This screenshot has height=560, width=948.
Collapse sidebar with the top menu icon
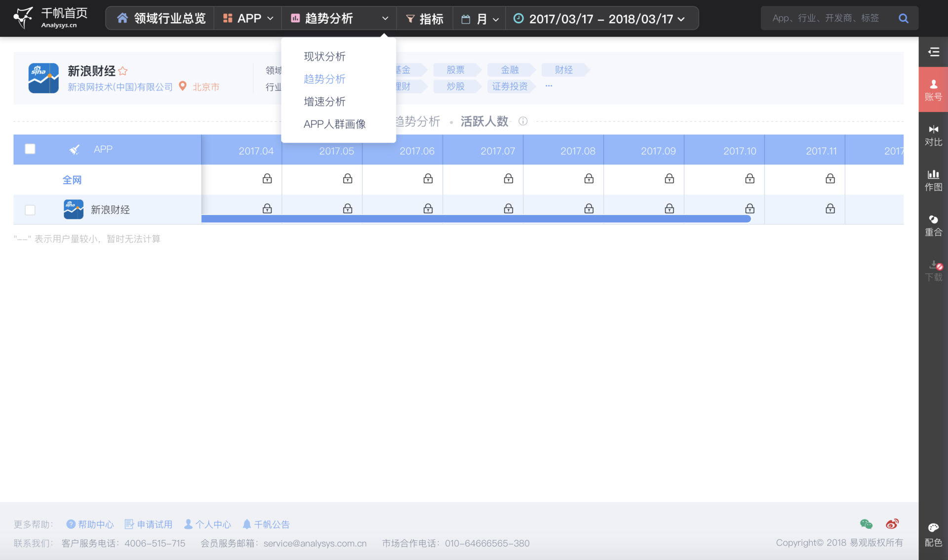click(x=933, y=52)
